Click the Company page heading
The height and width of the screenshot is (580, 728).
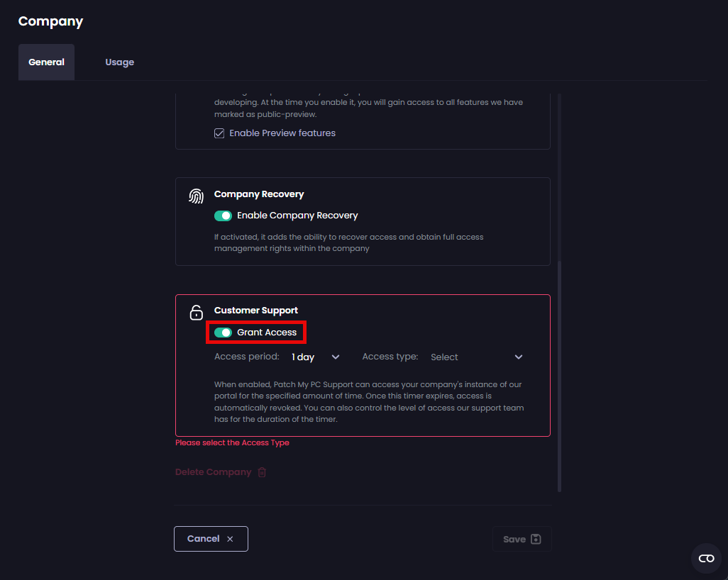(50, 21)
